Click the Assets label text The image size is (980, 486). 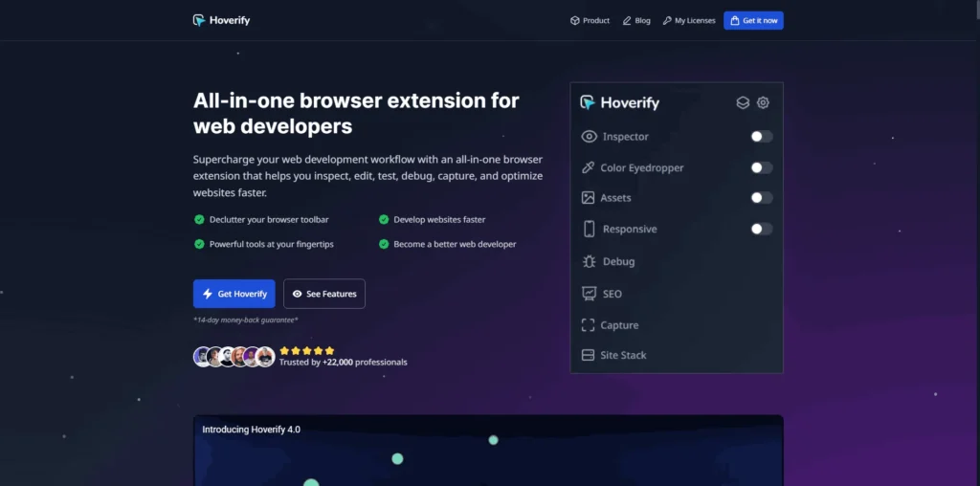pos(615,197)
